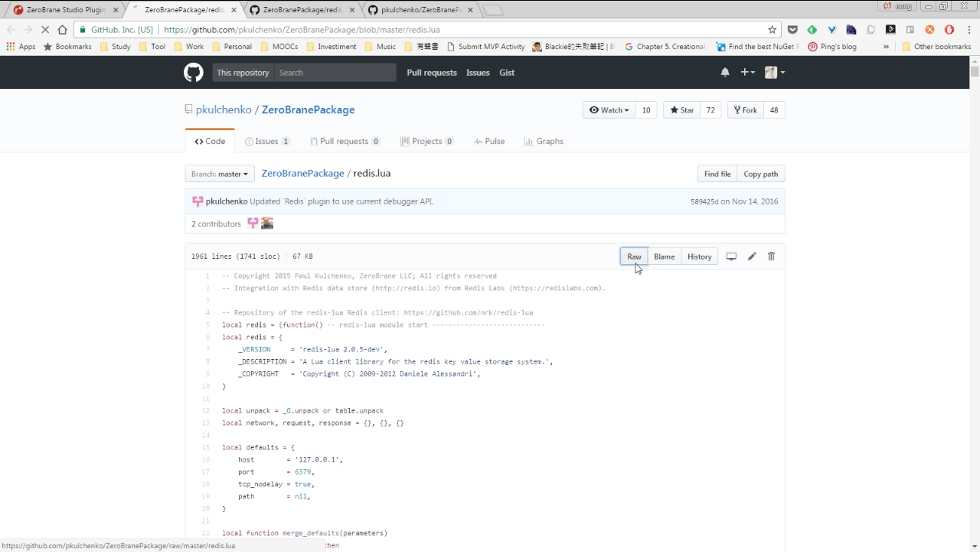Click the GitHub octocat logo
The height and width of the screenshot is (552, 980).
[194, 73]
